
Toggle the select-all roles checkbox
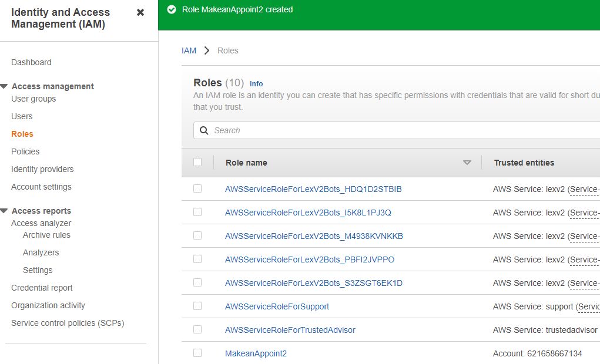point(197,162)
